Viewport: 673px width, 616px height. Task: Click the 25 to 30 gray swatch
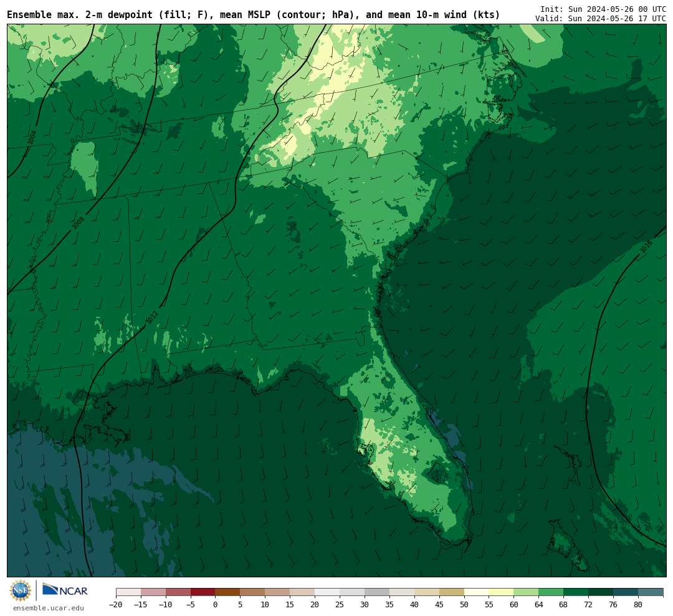[352, 592]
